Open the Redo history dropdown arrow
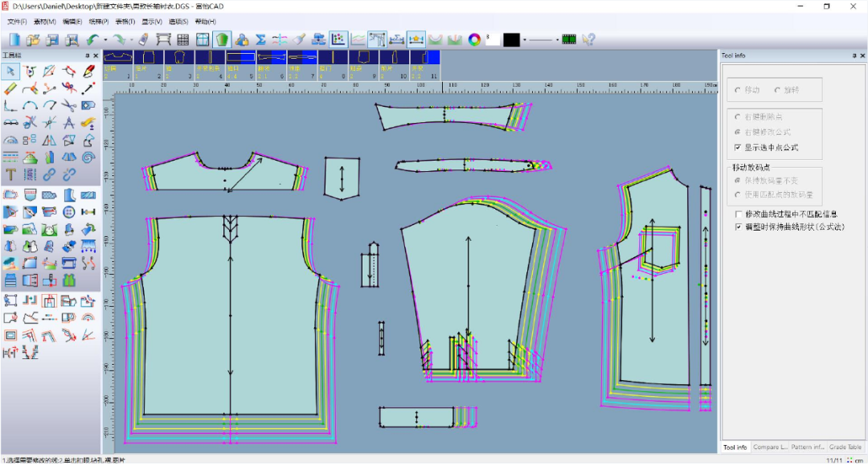868x466 pixels. (x=131, y=40)
